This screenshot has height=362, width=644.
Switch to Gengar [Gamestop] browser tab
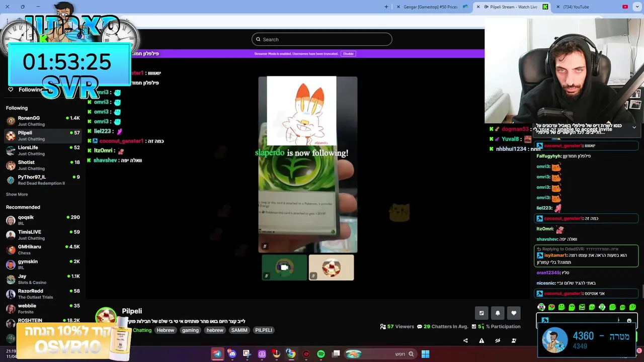click(431, 7)
